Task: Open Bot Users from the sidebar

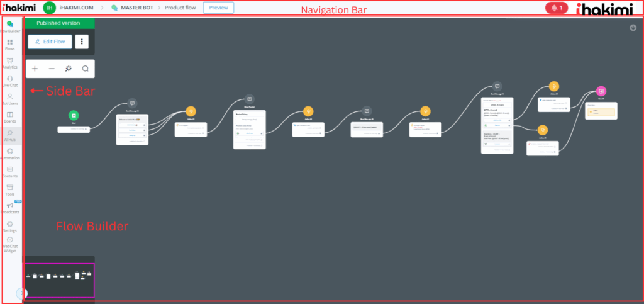Action: pyautogui.click(x=10, y=99)
